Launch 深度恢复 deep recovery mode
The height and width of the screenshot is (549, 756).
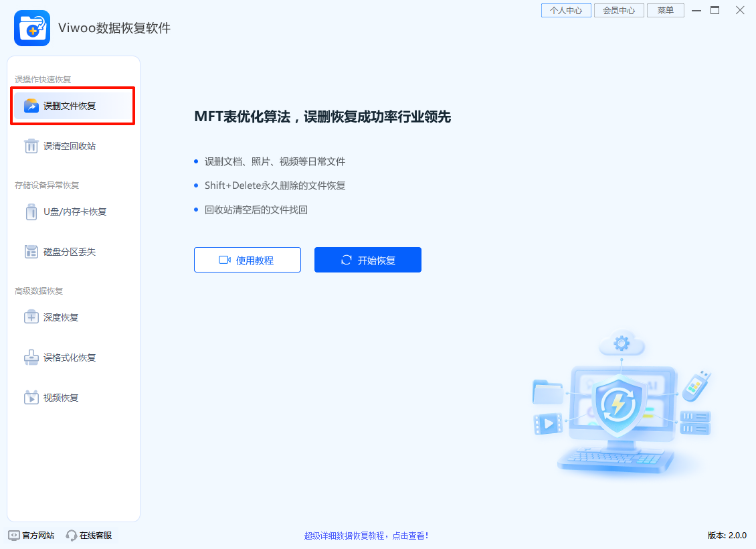click(52, 317)
